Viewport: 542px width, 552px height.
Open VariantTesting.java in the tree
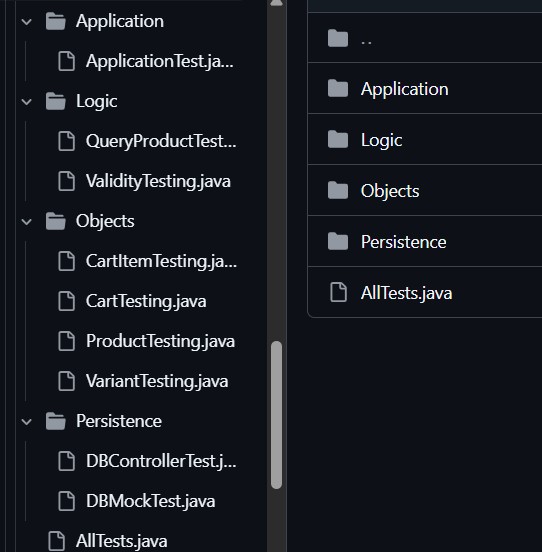pos(157,381)
